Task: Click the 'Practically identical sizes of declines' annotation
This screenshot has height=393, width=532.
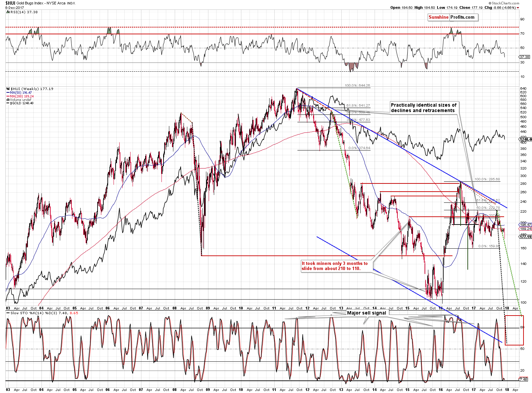Action: coord(424,108)
